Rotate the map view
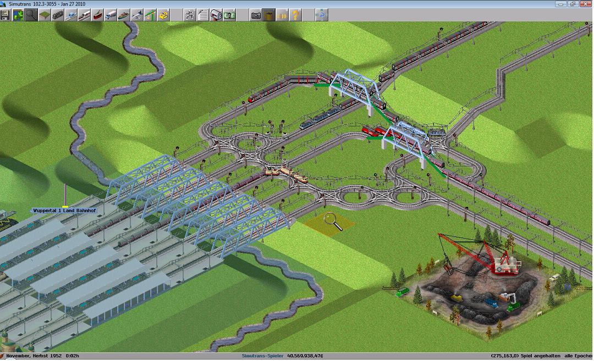 tap(321, 15)
